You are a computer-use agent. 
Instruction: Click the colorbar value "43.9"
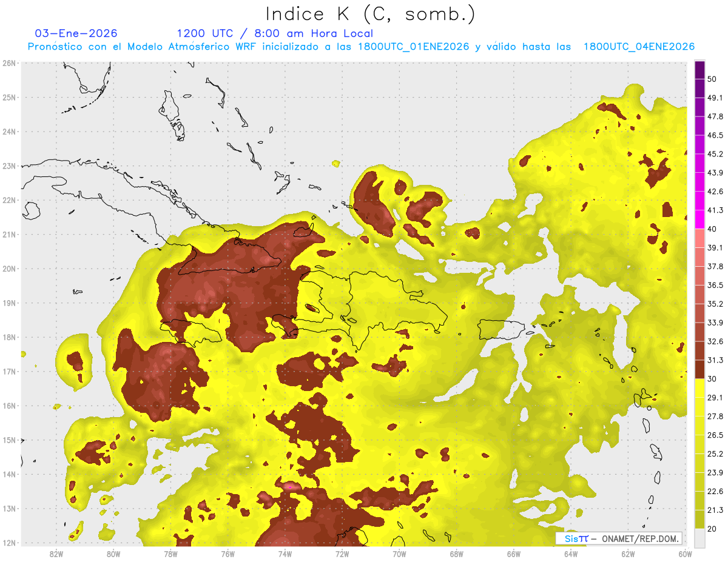(x=715, y=173)
